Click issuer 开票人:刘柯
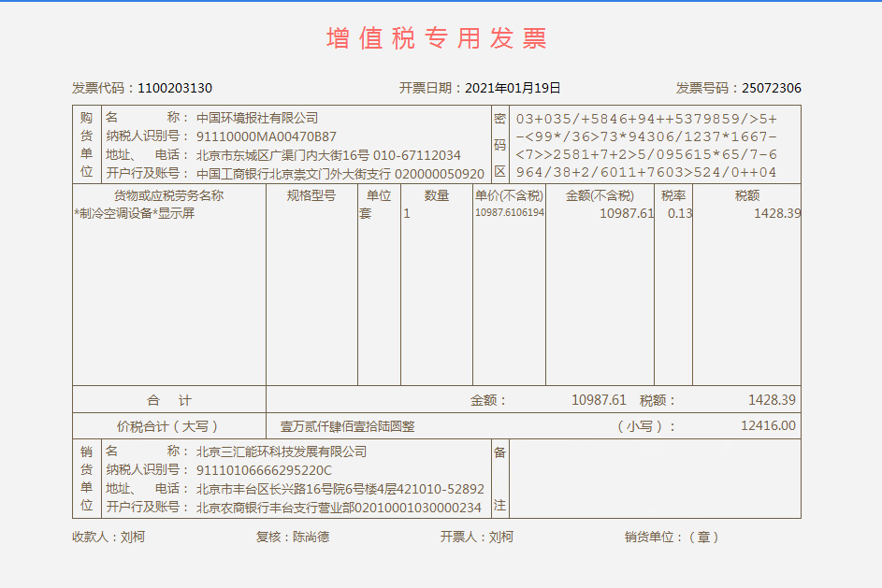Viewport: 882px width, 588px height. 476,537
